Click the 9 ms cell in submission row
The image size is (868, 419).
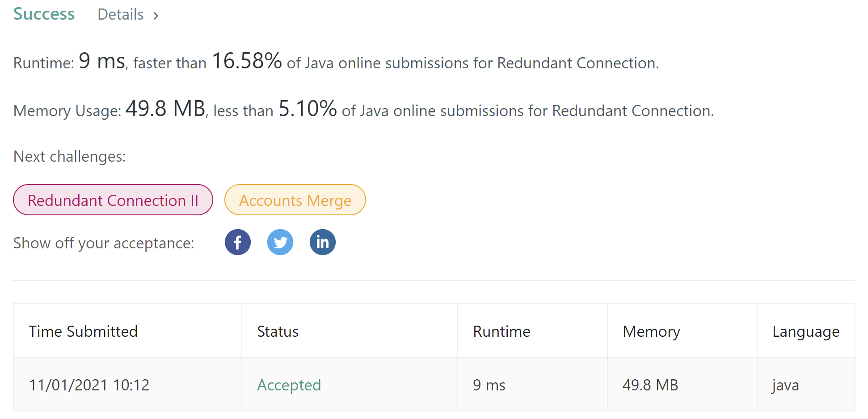pos(489,385)
